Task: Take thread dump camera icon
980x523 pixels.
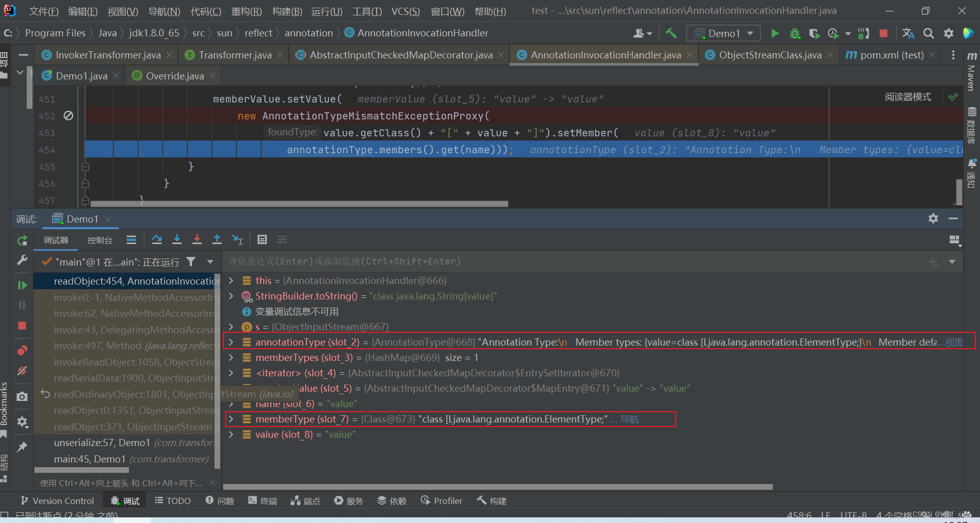Action: pos(22,396)
